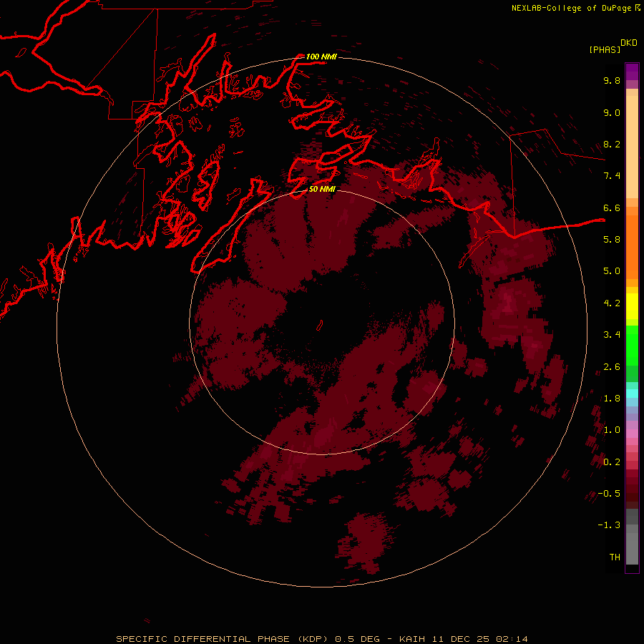Click the gray bottom segment of the color bar

point(632,548)
